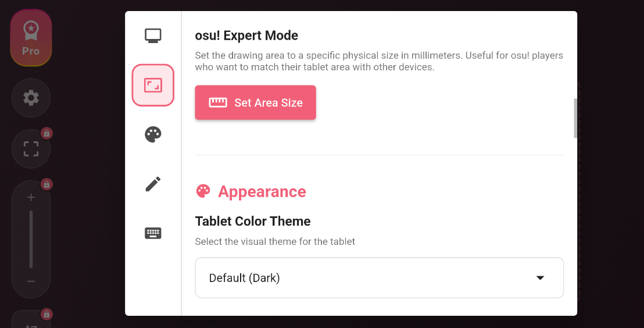
Task: Open the keyboard shortcuts section
Action: click(153, 233)
